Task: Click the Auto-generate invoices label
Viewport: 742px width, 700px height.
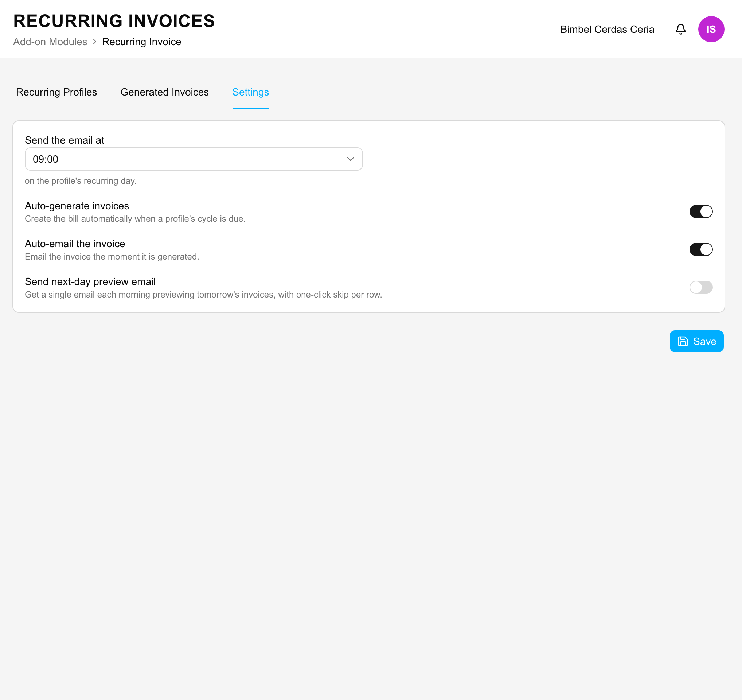Action: pyautogui.click(x=77, y=206)
